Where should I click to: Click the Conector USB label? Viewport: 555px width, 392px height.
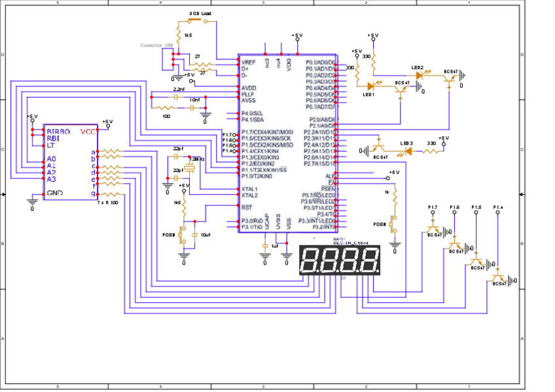(x=157, y=45)
